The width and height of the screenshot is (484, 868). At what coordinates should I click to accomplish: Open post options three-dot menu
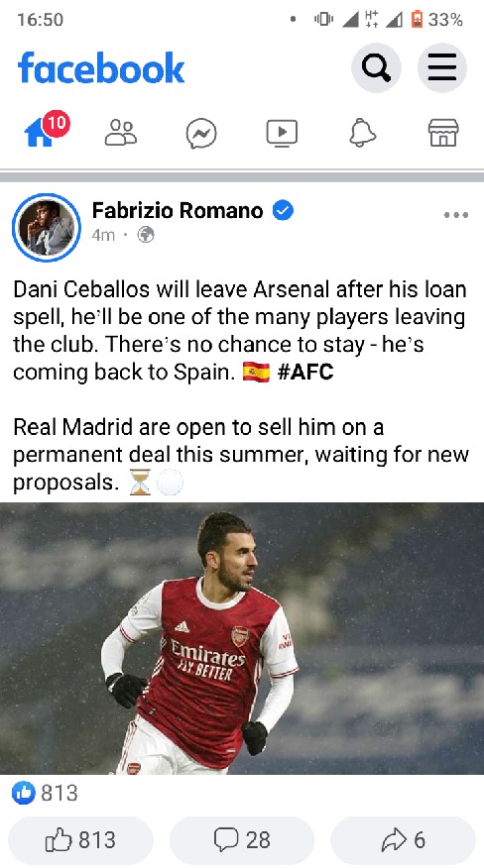(x=455, y=215)
